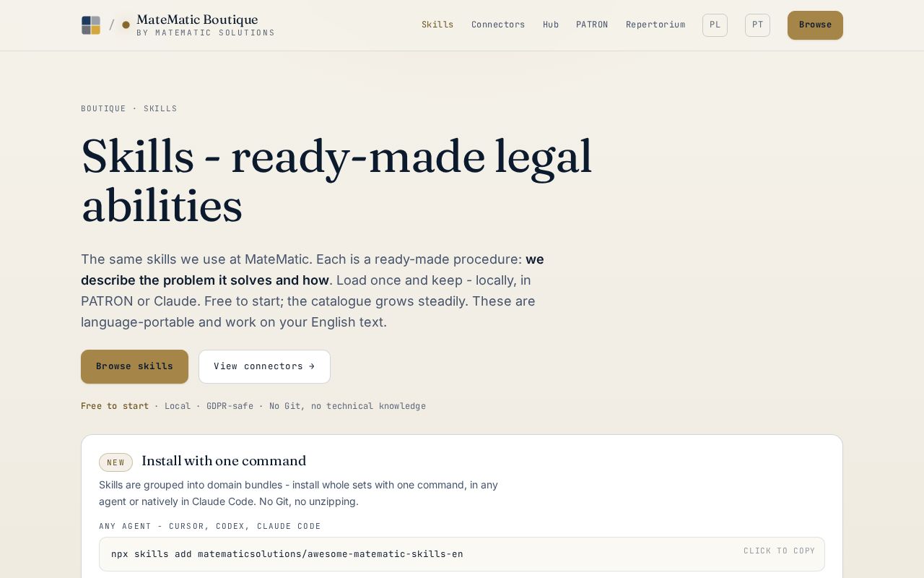Click the Browse button in header

[815, 25]
